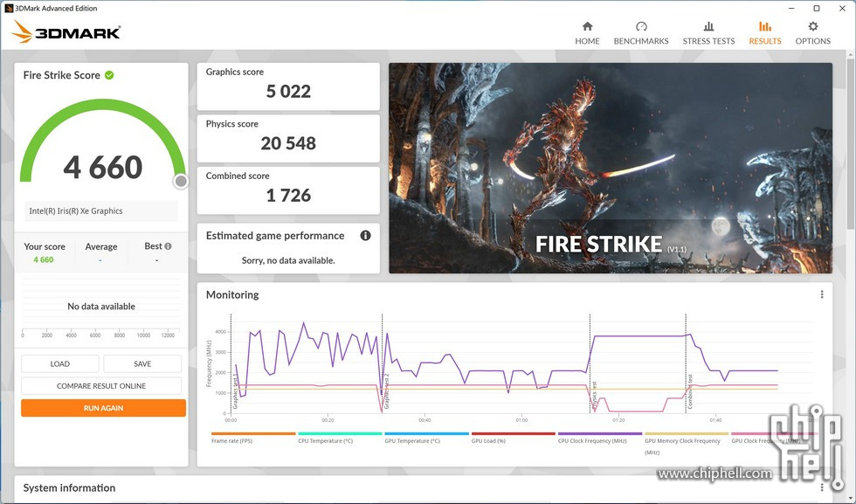
Task: Click the vertical scrollbar thumb
Action: [851, 142]
